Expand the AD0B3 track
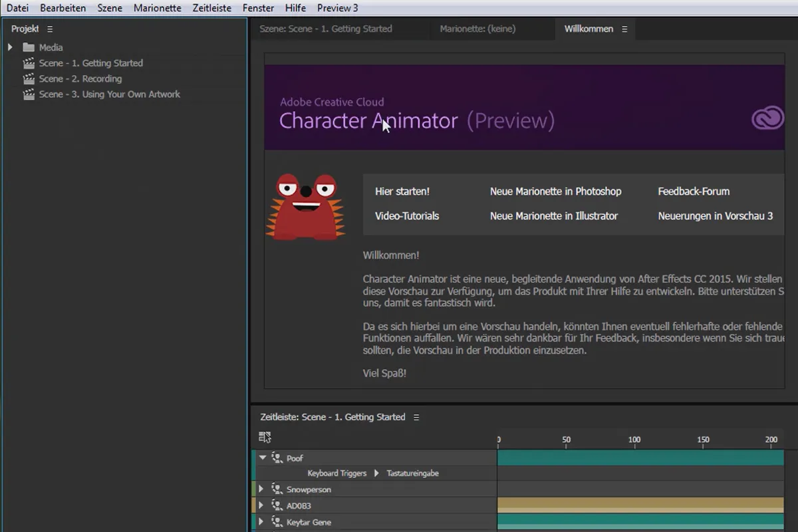This screenshot has width=798, height=532. tap(261, 506)
